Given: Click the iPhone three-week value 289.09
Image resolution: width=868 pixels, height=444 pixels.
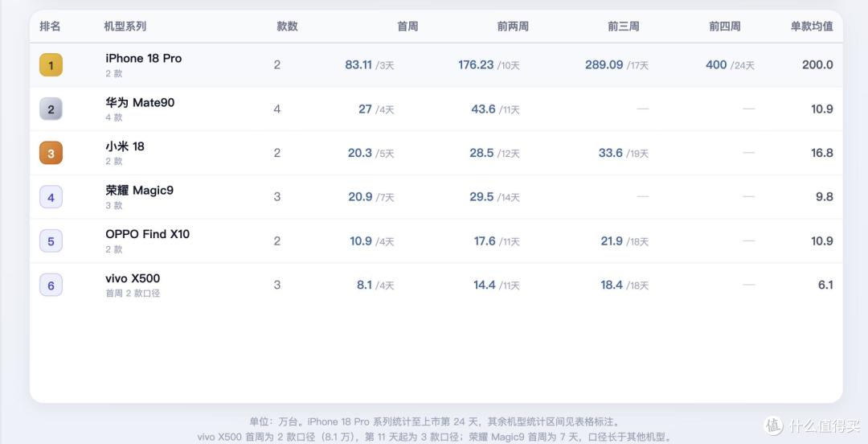Looking at the screenshot, I should (x=604, y=65).
